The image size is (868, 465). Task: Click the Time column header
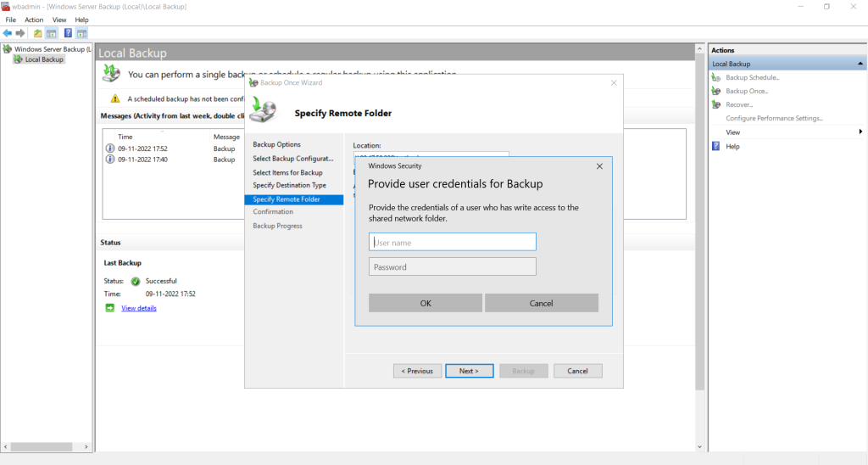tap(125, 137)
